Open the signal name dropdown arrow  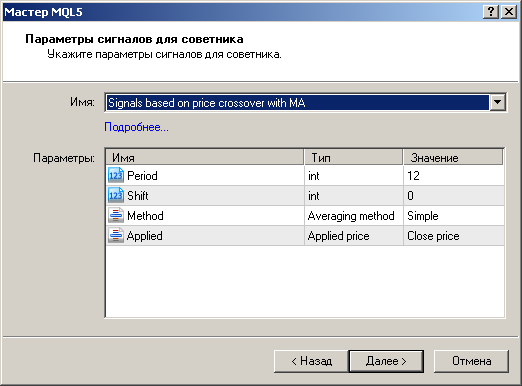497,102
